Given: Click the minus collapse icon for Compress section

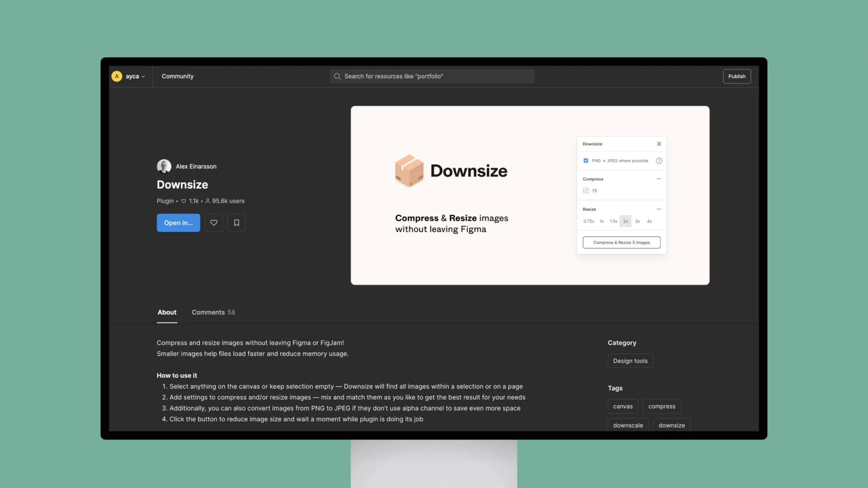Looking at the screenshot, I should [659, 179].
